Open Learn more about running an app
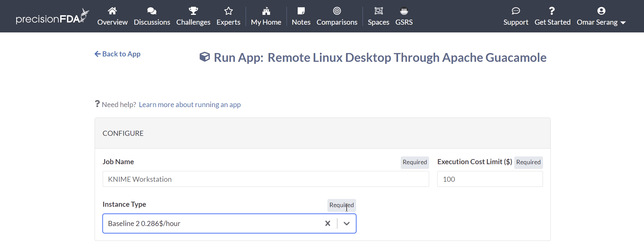Image resolution: width=644 pixels, height=250 pixels. coord(190,105)
